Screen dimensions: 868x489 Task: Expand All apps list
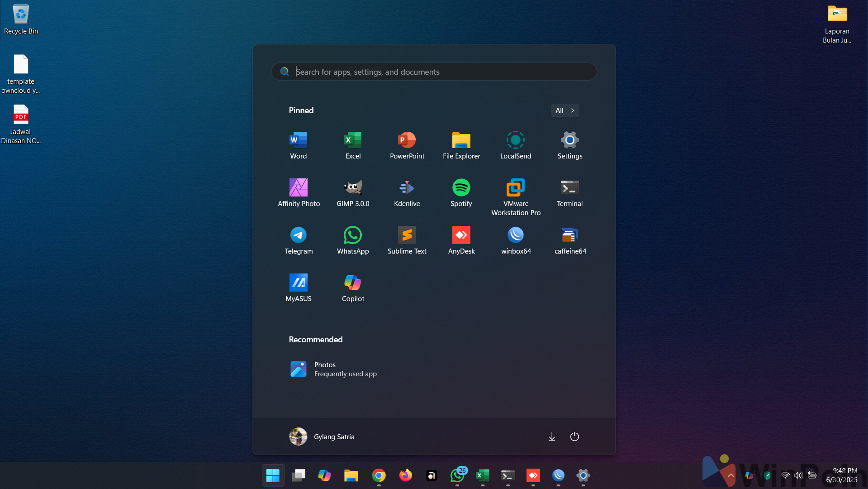point(565,110)
